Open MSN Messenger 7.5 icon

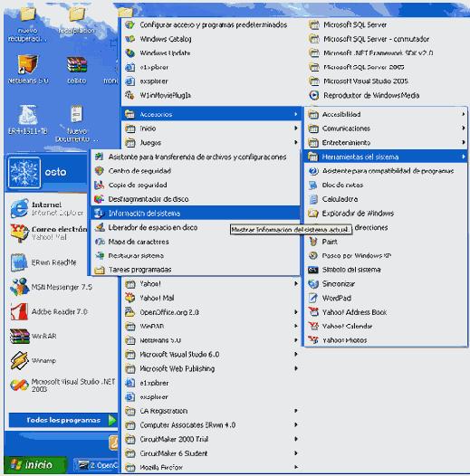[x=19, y=287]
